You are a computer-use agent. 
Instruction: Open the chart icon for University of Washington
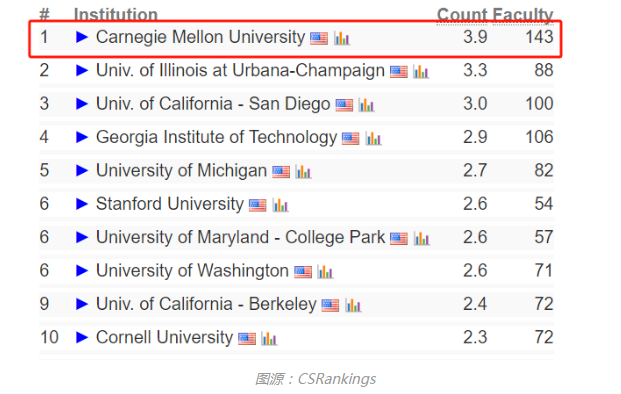click(325, 272)
